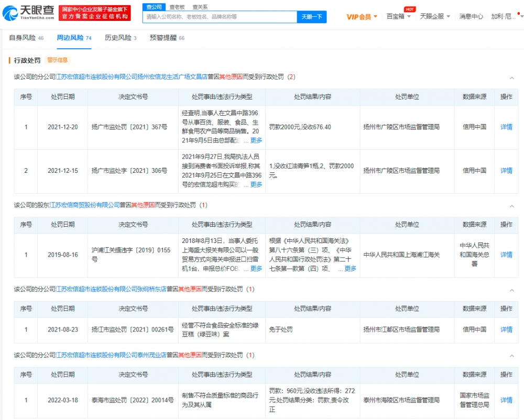The width and height of the screenshot is (524, 420).
Task: Open 消息中心 message center
Action: 471,16
